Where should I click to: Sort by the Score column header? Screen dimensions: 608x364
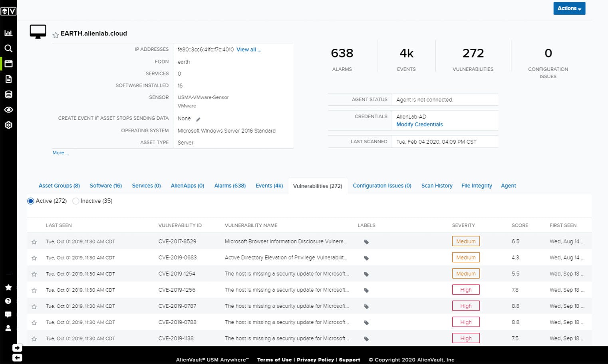(x=520, y=226)
